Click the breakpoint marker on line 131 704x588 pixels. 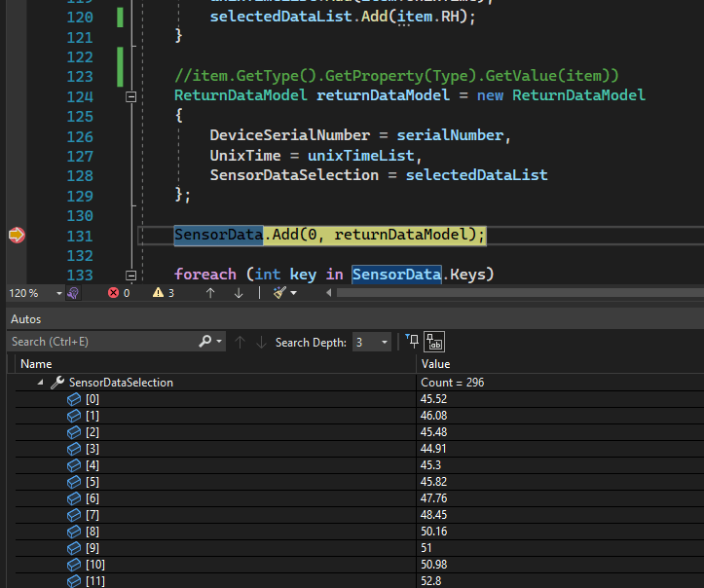17,235
